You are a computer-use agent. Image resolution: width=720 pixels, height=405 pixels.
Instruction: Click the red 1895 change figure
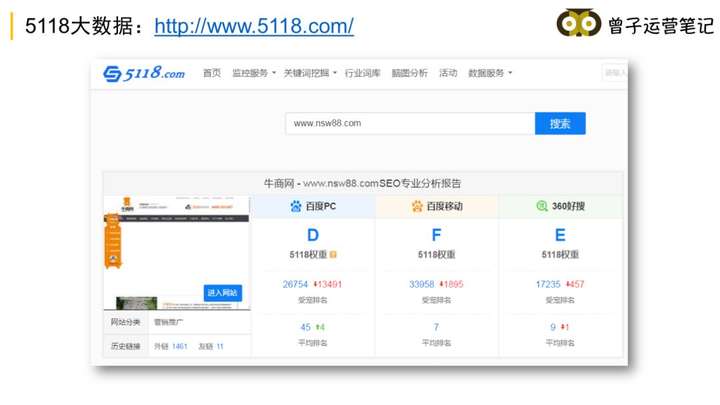point(451,284)
